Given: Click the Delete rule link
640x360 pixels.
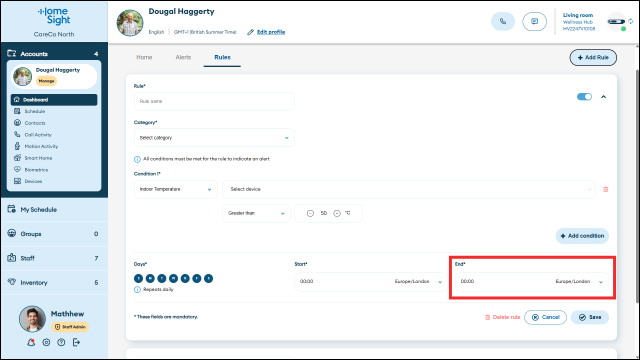Looking at the screenshot, I should pos(502,317).
